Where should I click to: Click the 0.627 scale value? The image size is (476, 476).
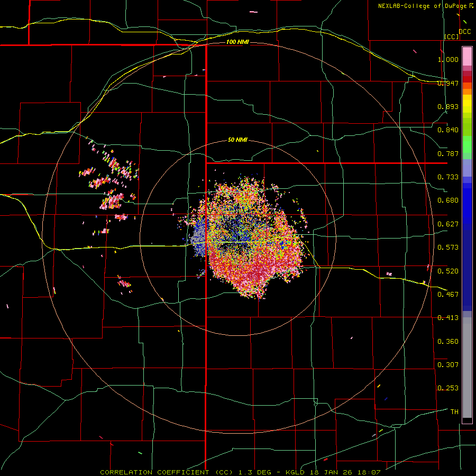pos(448,224)
